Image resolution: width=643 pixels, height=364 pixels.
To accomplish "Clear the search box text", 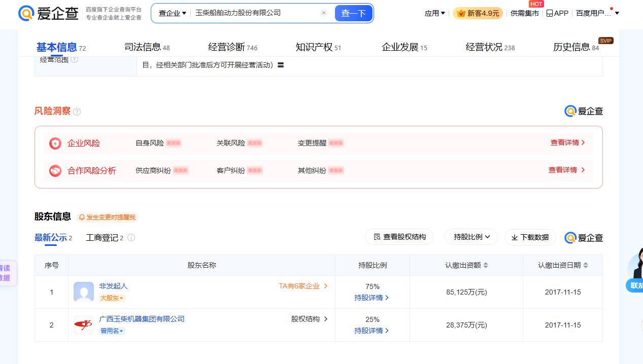I will [x=324, y=13].
